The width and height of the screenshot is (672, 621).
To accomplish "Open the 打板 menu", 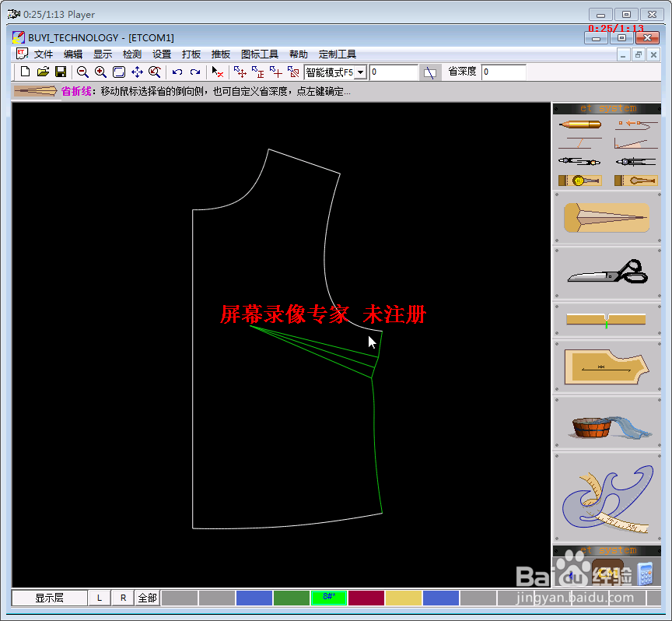I will pyautogui.click(x=191, y=54).
